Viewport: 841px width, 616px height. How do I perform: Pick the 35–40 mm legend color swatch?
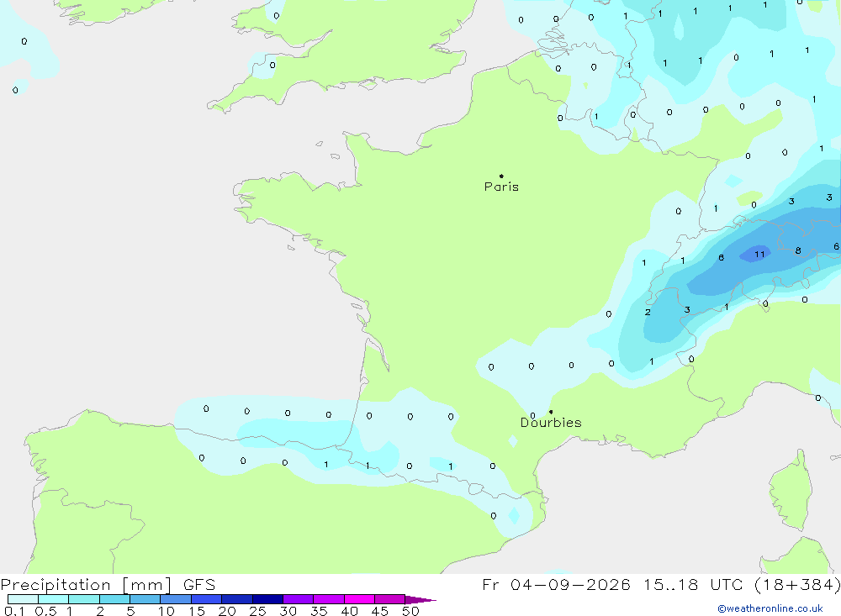(x=329, y=599)
